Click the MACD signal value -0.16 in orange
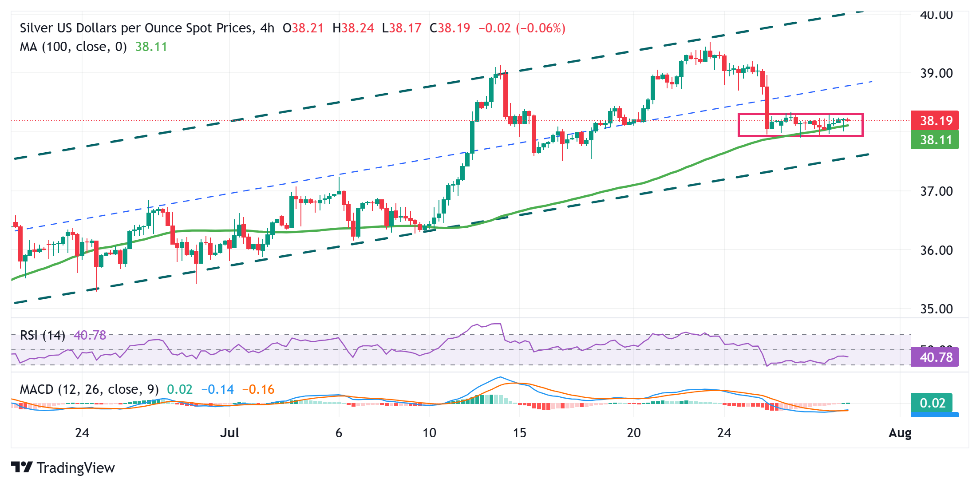 pyautogui.click(x=258, y=389)
